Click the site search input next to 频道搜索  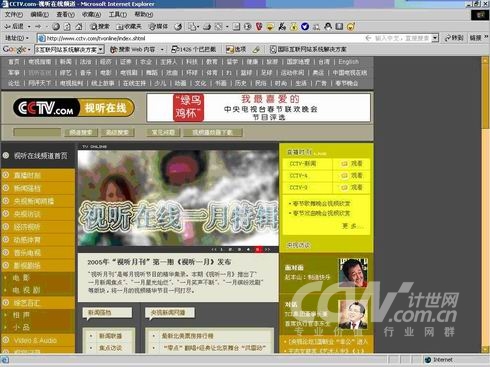tap(37, 132)
